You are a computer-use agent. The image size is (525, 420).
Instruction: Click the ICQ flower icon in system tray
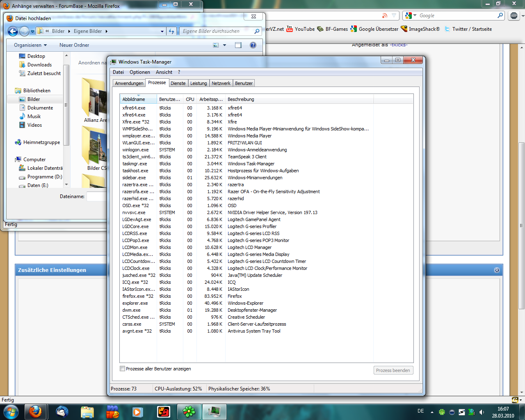pyautogui.click(x=442, y=412)
